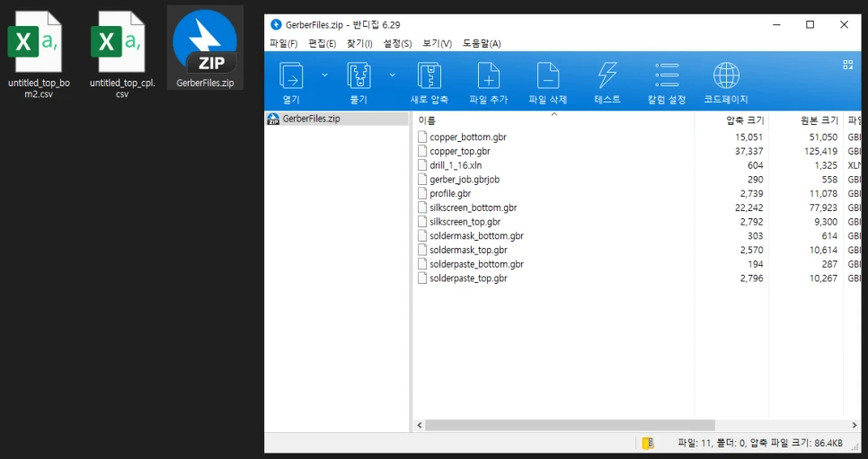The height and width of the screenshot is (459, 868).
Task: Expand the dropdown arrow next to 열기
Action: point(324,75)
